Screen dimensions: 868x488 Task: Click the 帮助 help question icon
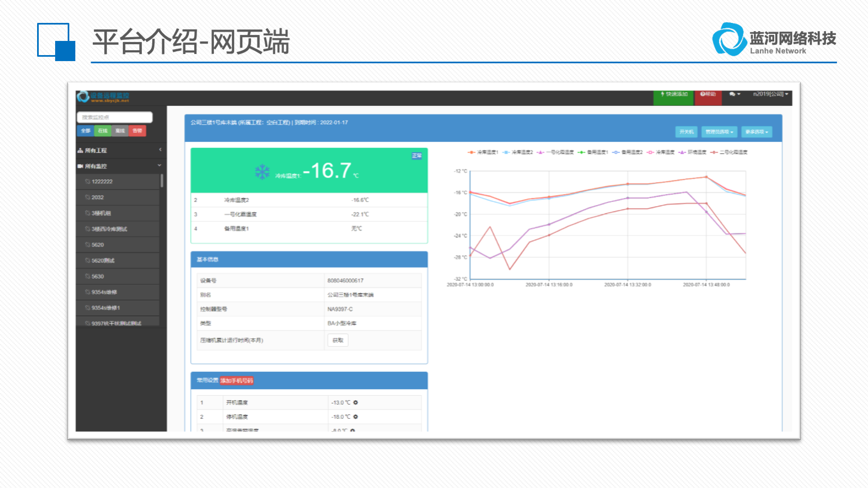(703, 94)
